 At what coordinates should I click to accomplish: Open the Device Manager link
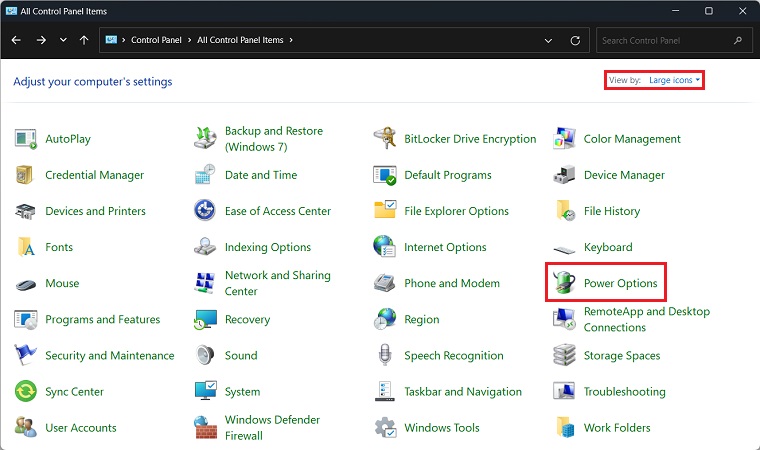pyautogui.click(x=624, y=175)
